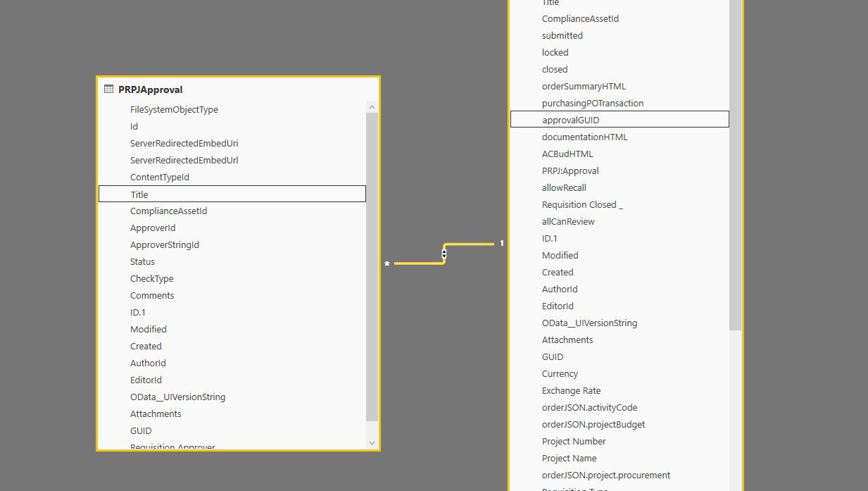The height and width of the screenshot is (491, 868).
Task: Select the highlighted approvalGUID field
Action: 619,120
